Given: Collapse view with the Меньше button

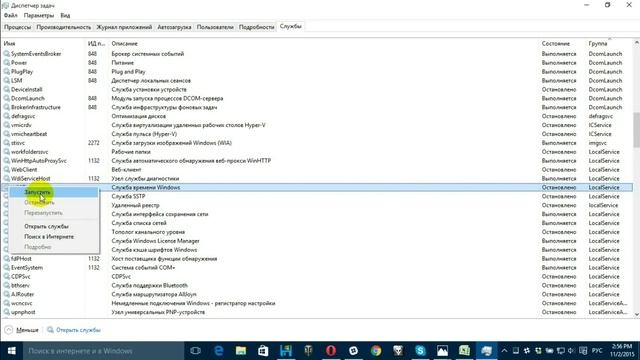Looking at the screenshot, I should tap(22, 330).
